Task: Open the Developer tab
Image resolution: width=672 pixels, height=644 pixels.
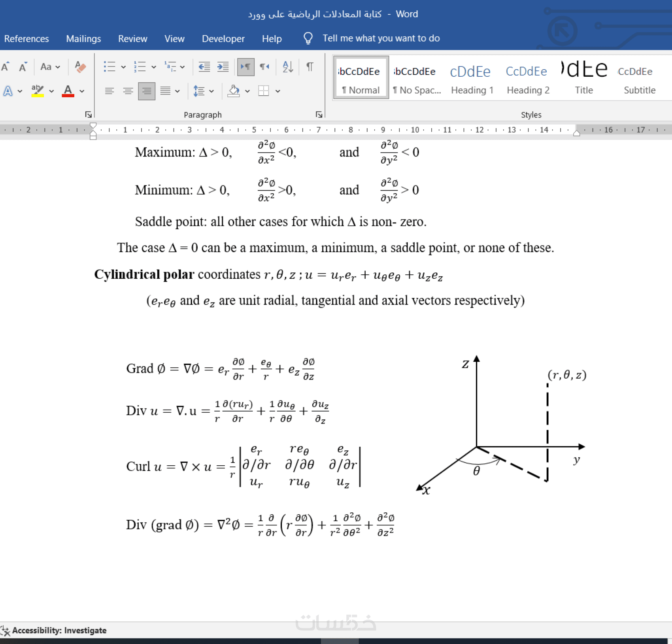Action: pyautogui.click(x=223, y=39)
